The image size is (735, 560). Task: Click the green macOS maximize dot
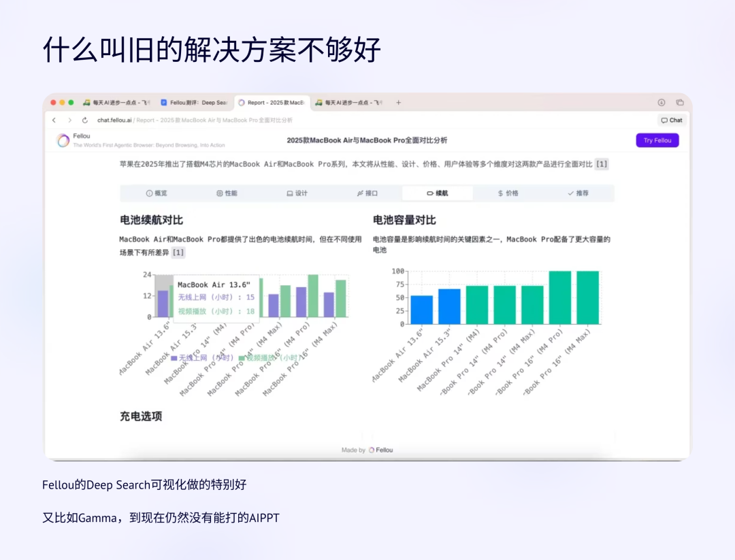(71, 103)
